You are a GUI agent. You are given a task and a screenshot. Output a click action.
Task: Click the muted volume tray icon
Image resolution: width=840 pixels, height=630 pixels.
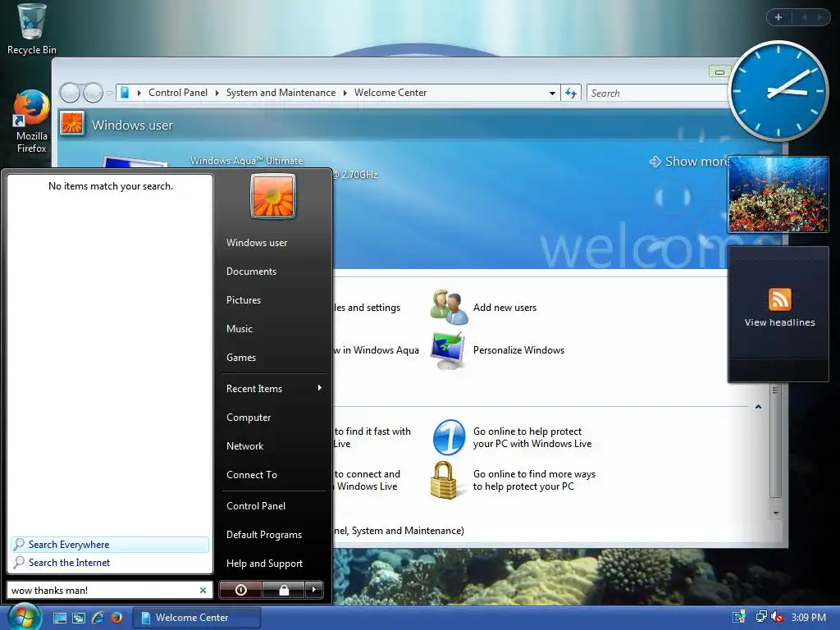point(777,617)
